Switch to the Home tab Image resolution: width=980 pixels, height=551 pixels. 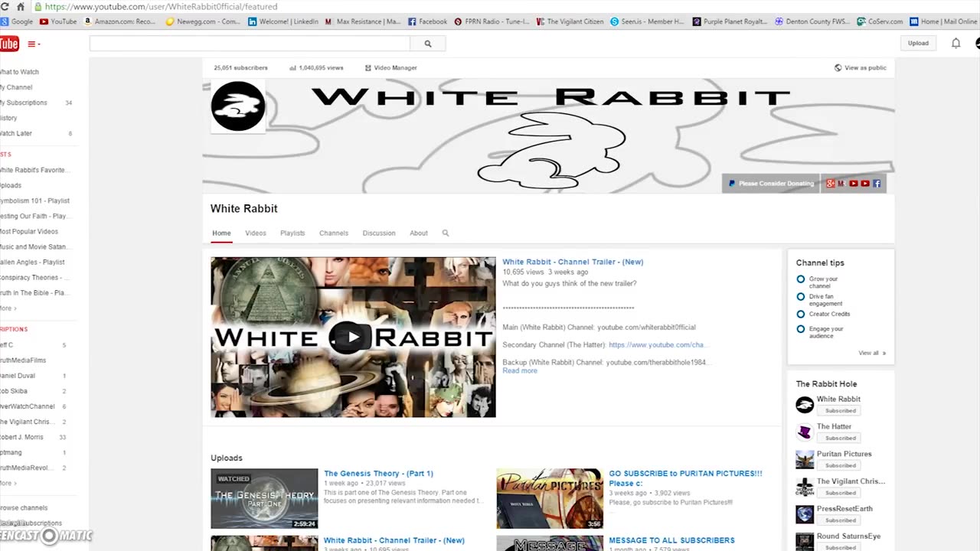221,233
